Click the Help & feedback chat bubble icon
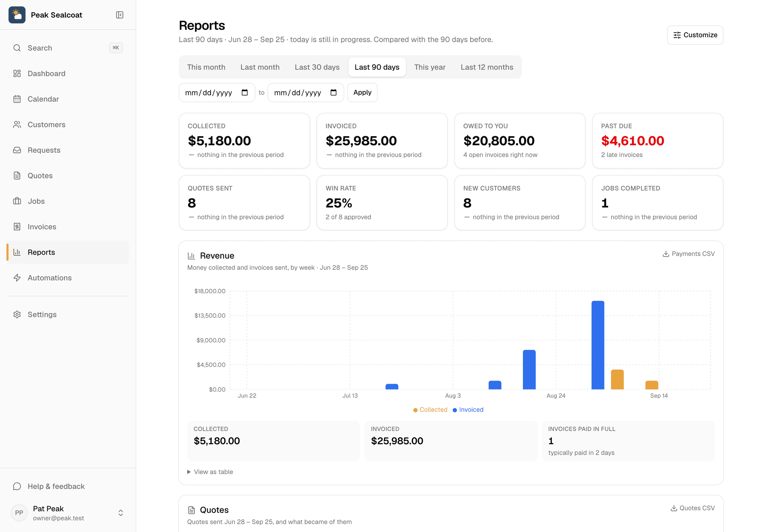This screenshot has height=532, width=766. pos(17,486)
